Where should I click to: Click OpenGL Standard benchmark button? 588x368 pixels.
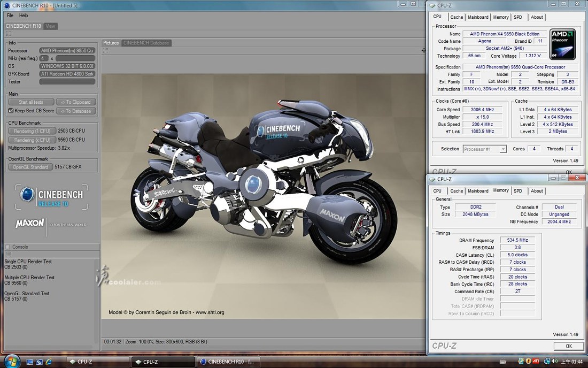point(30,167)
